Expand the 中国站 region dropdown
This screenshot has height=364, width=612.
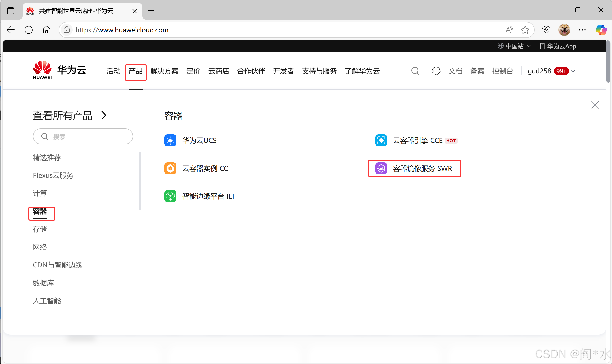point(514,46)
